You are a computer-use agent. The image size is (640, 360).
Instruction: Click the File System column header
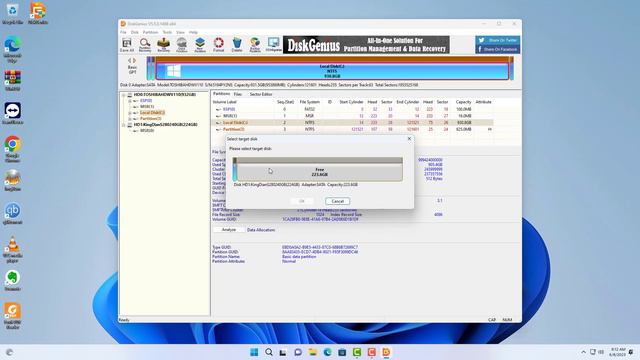pyautogui.click(x=310, y=102)
